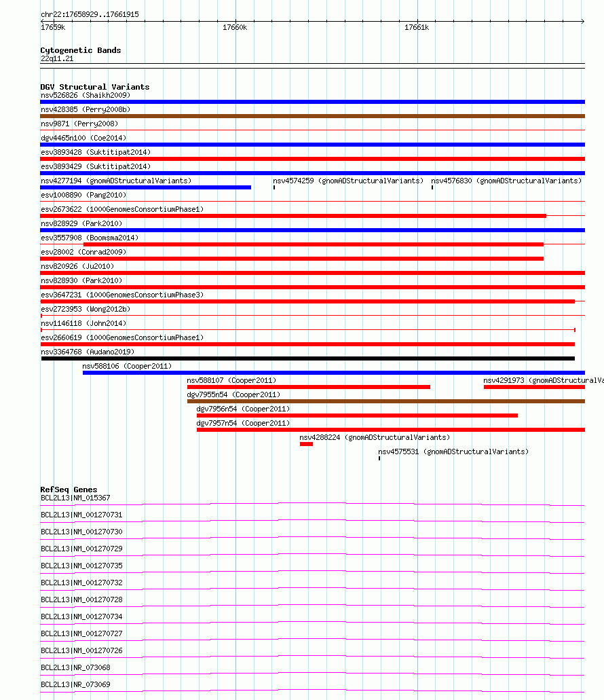
Task: Select BCL2L13|NM_001270732 transcript
Action: [x=81, y=583]
